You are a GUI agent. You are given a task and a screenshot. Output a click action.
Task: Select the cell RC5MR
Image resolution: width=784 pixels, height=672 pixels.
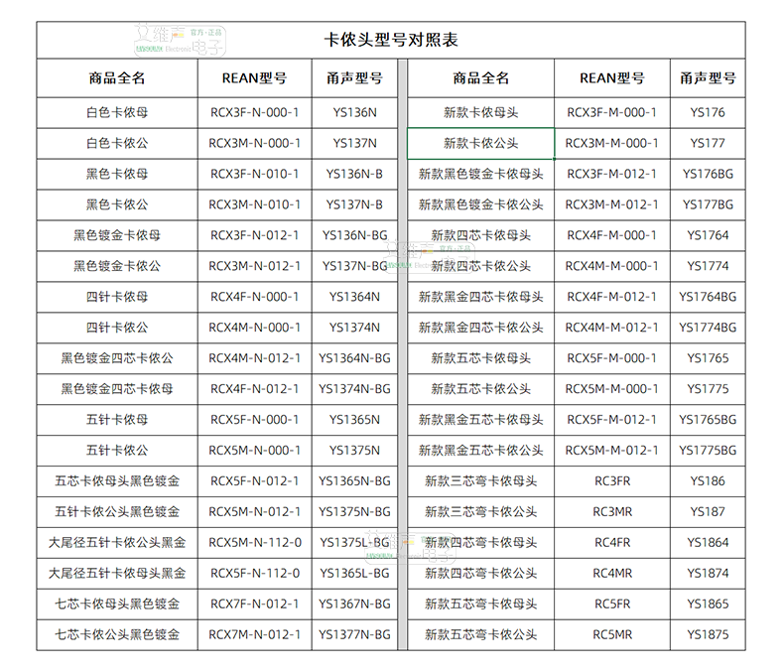(612, 635)
